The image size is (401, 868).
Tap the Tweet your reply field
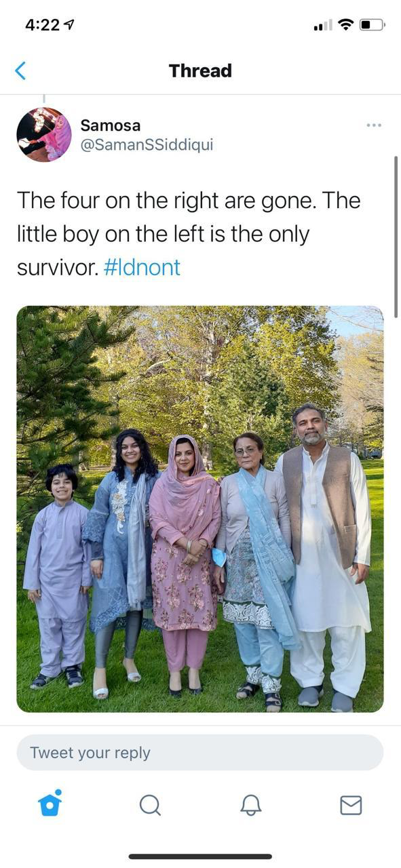[200, 753]
